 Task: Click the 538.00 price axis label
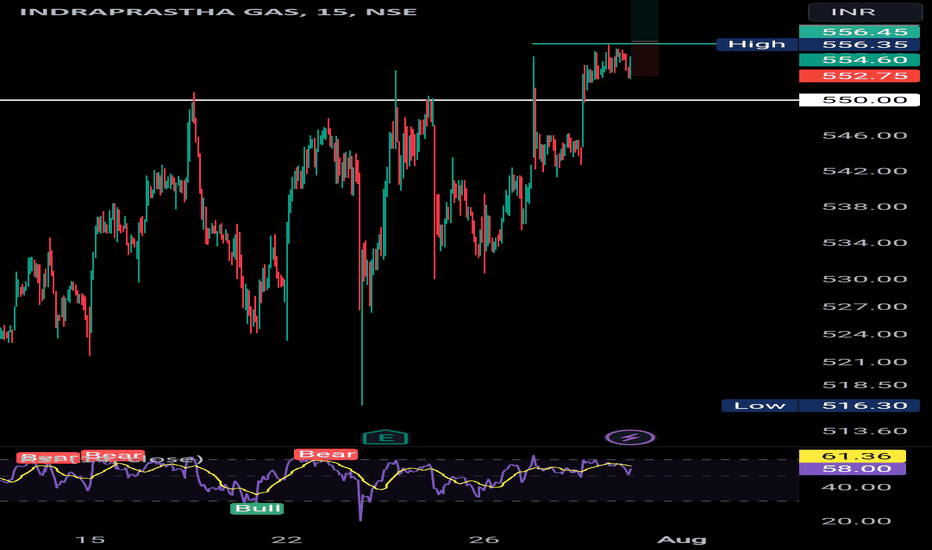(x=864, y=207)
